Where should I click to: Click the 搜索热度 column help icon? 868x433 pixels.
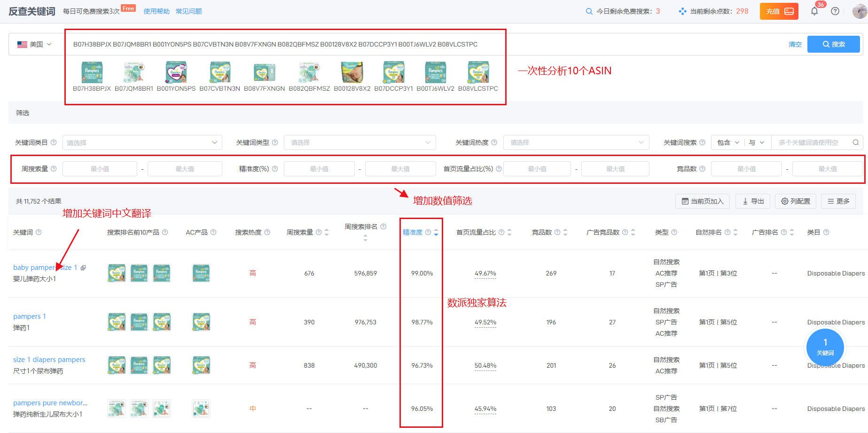(267, 232)
